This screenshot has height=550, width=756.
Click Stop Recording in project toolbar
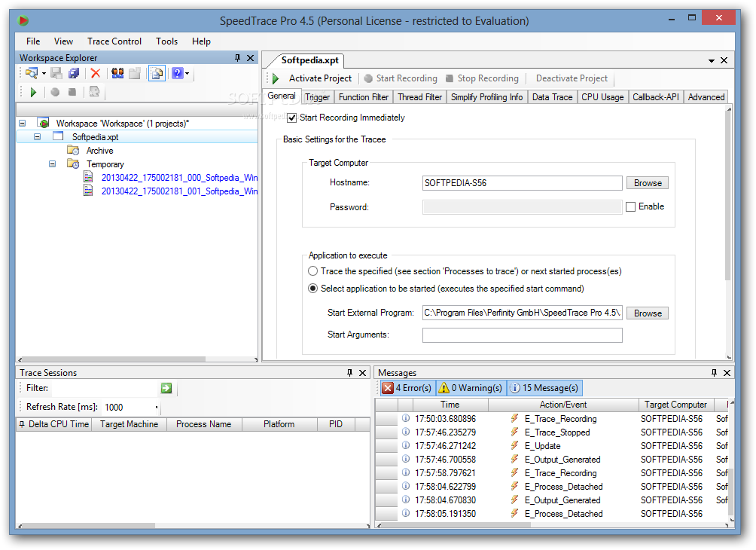point(482,78)
